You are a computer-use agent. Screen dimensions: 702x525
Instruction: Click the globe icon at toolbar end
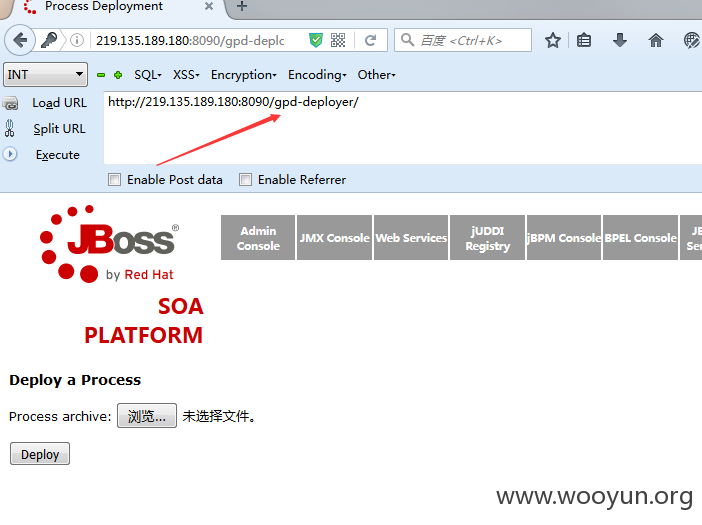pyautogui.click(x=692, y=41)
